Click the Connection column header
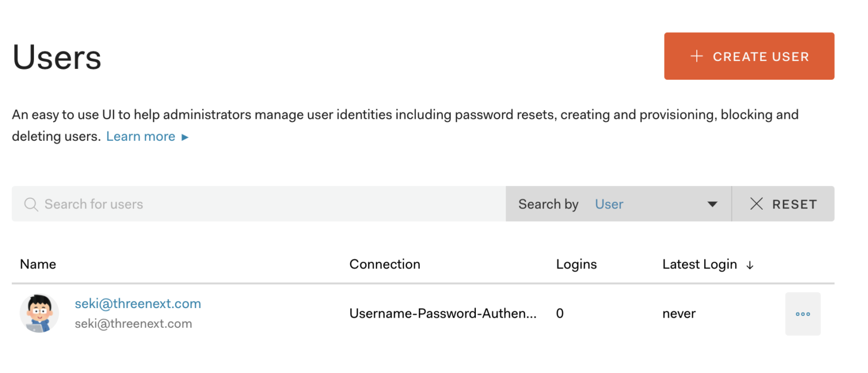This screenshot has width=868, height=373. tap(385, 264)
